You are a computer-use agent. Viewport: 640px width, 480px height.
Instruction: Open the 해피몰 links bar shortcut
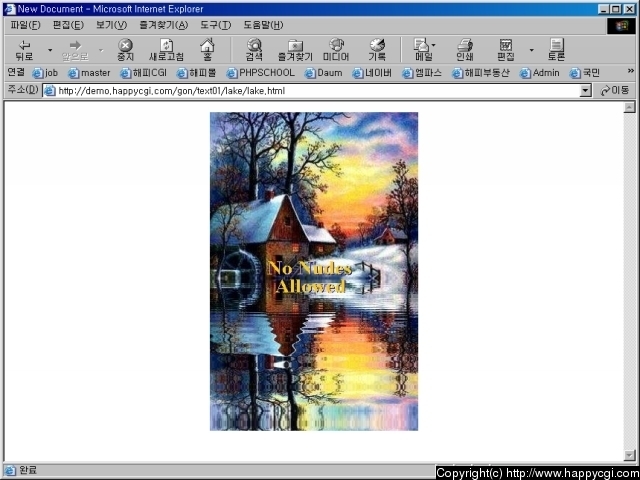[x=196, y=73]
